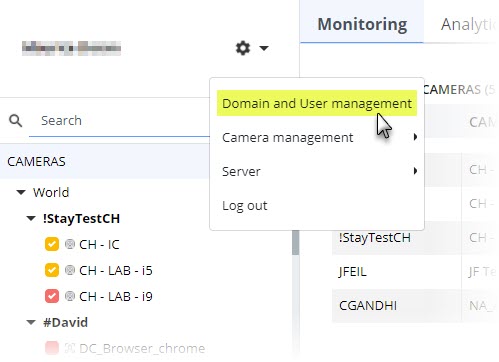Click the camera tree scrollbar thumb
Image resolution: width=499 pixels, height=362 pixels.
point(295,243)
